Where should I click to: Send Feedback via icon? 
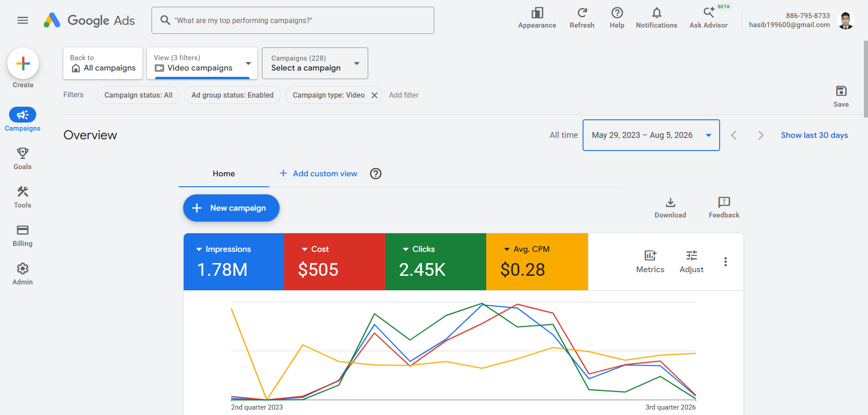724,208
